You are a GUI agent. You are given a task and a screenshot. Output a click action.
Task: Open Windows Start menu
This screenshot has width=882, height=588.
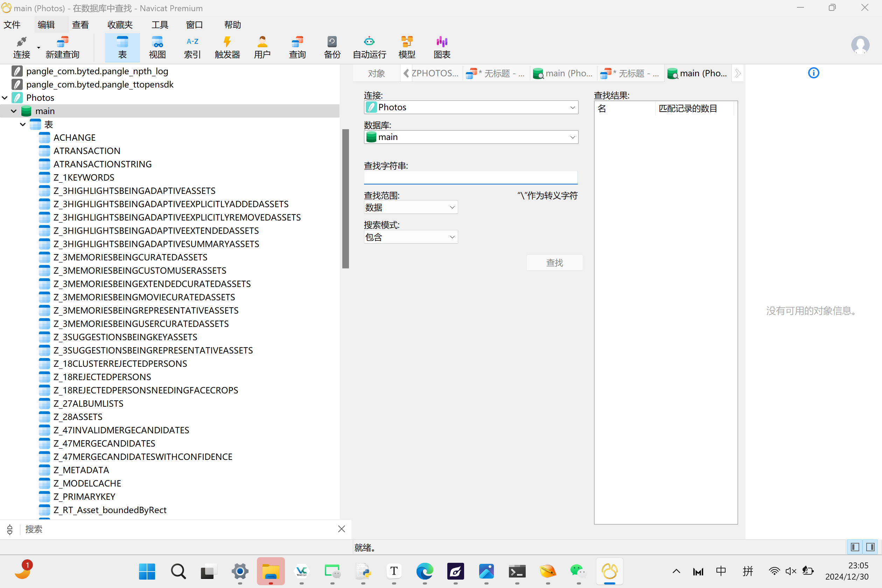point(147,572)
